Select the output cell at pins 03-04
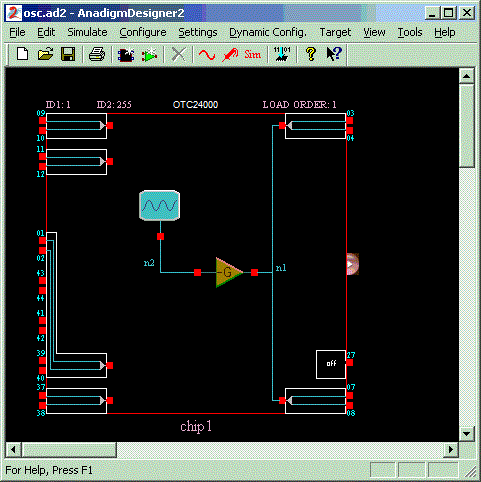The width and height of the screenshot is (481, 482). point(316,126)
